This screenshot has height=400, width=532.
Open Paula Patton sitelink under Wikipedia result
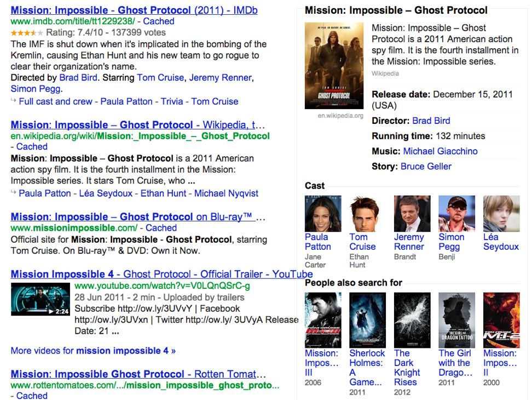pyautogui.click(x=45, y=193)
